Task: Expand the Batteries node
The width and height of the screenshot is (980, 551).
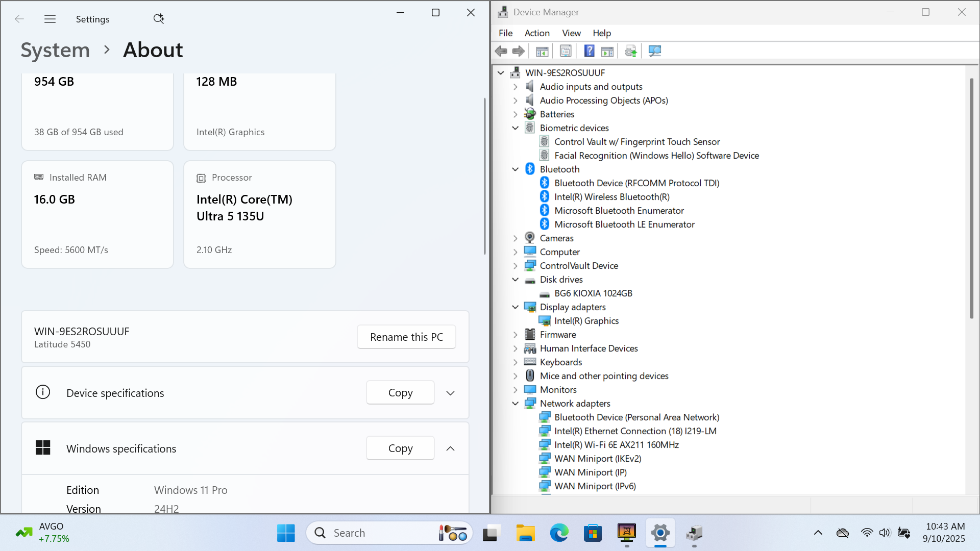Action: click(516, 114)
